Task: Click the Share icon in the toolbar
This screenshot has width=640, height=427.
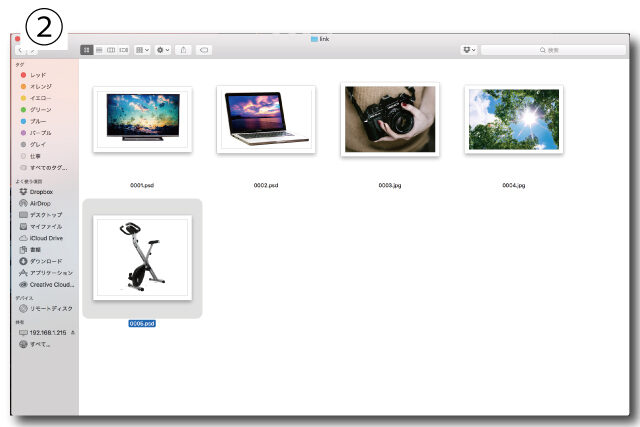Action: point(183,49)
